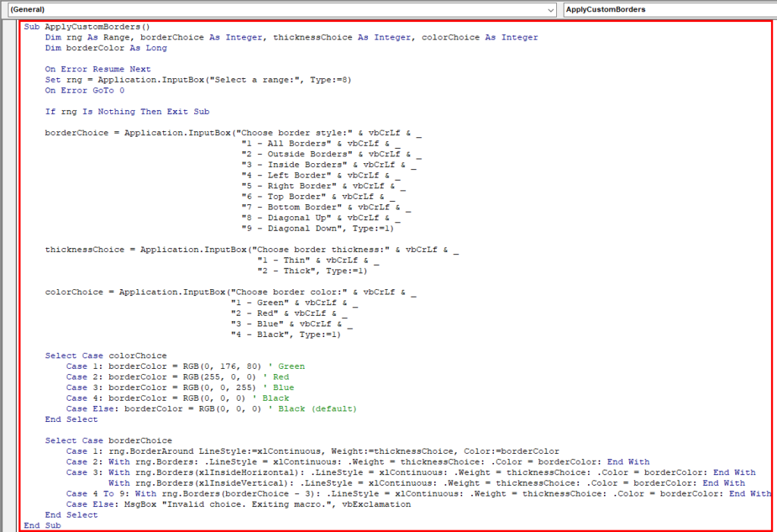Click the left margin beside the code pane
Image resolution: width=777 pixels, height=532 pixels.
tap(9, 275)
